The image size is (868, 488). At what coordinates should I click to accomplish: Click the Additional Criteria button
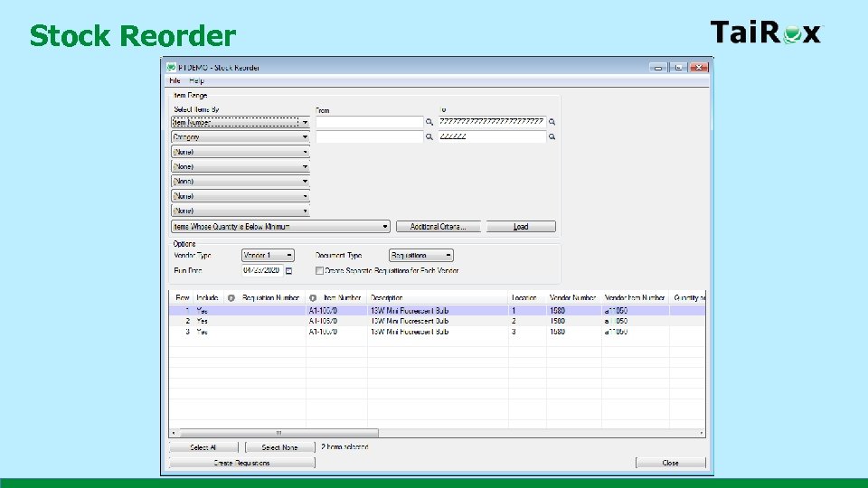pyautogui.click(x=438, y=226)
